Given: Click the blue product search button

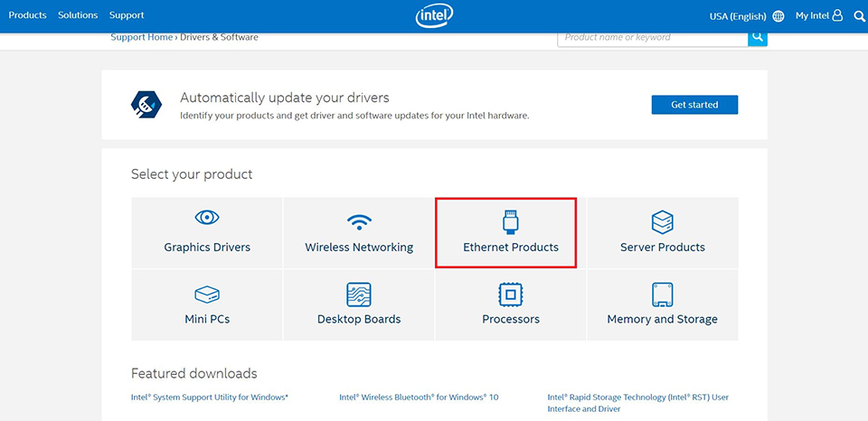Looking at the screenshot, I should pyautogui.click(x=758, y=37).
